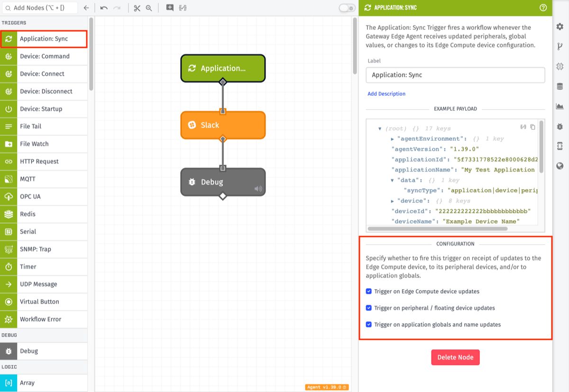Add an Array logic node

pos(44,383)
